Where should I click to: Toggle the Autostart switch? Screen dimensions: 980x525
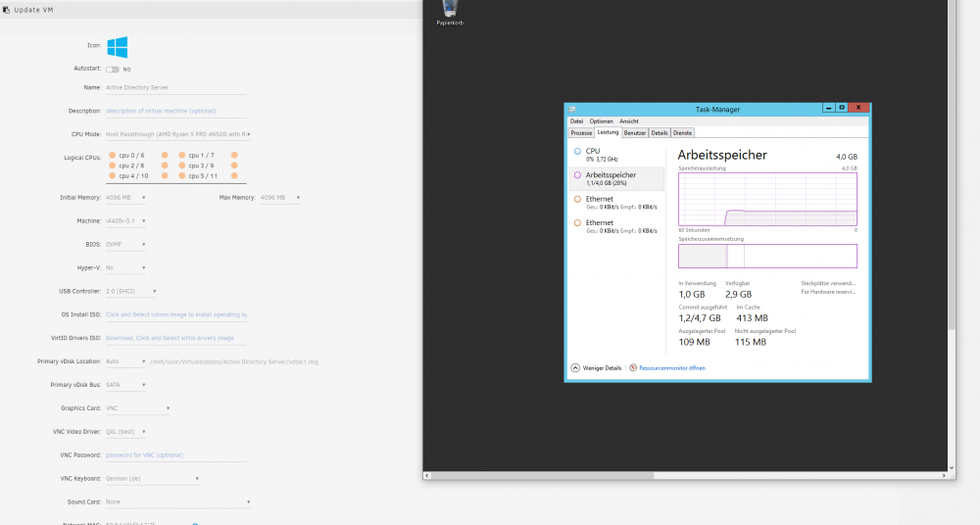pos(113,70)
